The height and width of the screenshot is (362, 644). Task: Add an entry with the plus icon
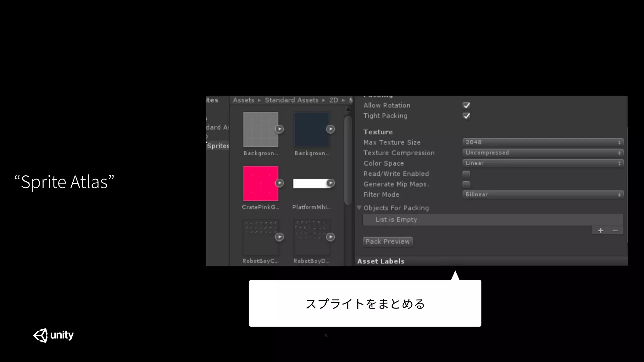pos(600,231)
